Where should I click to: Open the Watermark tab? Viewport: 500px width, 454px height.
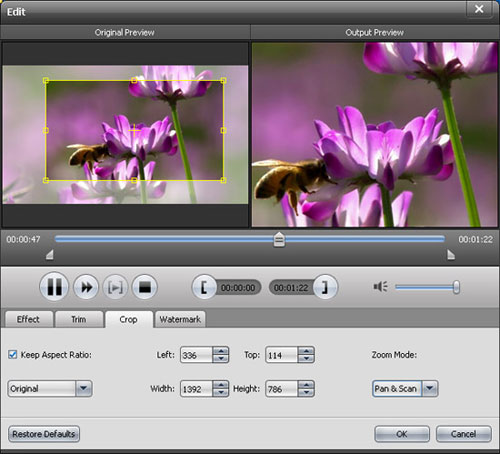click(x=180, y=319)
